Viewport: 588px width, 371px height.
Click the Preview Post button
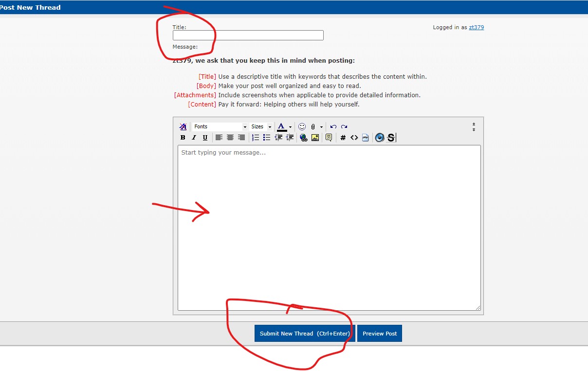coord(380,334)
